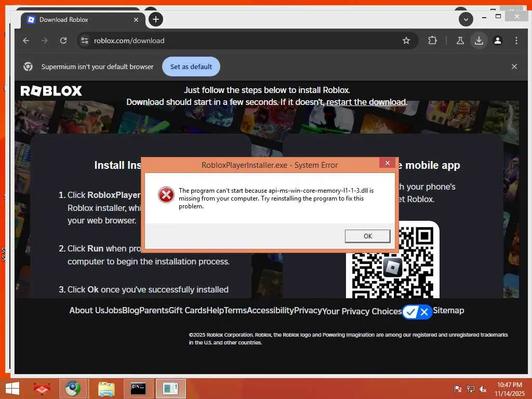Open the Windows Start button

12,389
